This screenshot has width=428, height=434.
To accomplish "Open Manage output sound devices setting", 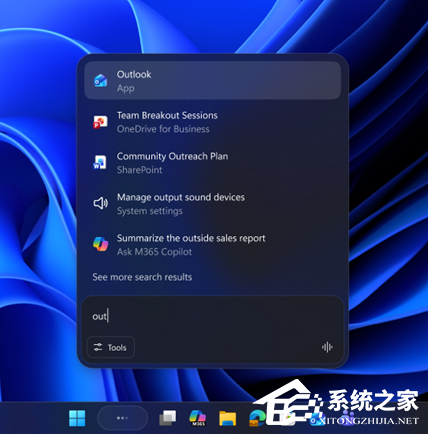I will point(213,204).
